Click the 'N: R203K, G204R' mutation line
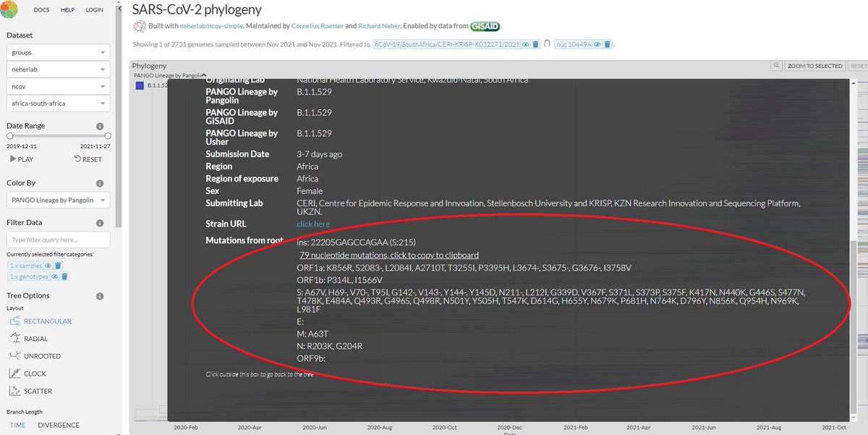Viewport: 868px width, 435px height. pos(330,346)
